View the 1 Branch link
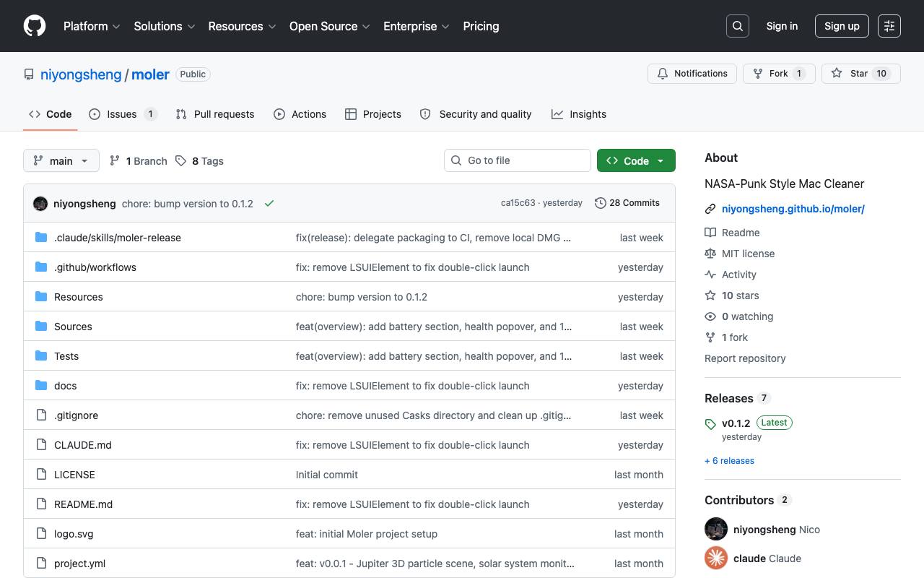The width and height of the screenshot is (924, 578). point(138,161)
